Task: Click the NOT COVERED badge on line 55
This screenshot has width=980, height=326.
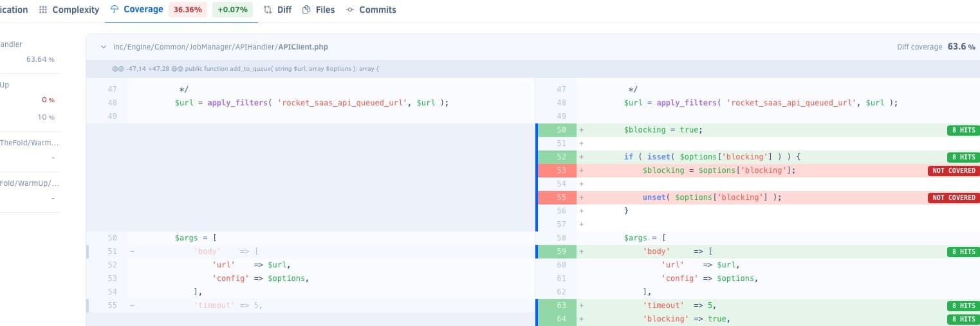Action: point(953,197)
